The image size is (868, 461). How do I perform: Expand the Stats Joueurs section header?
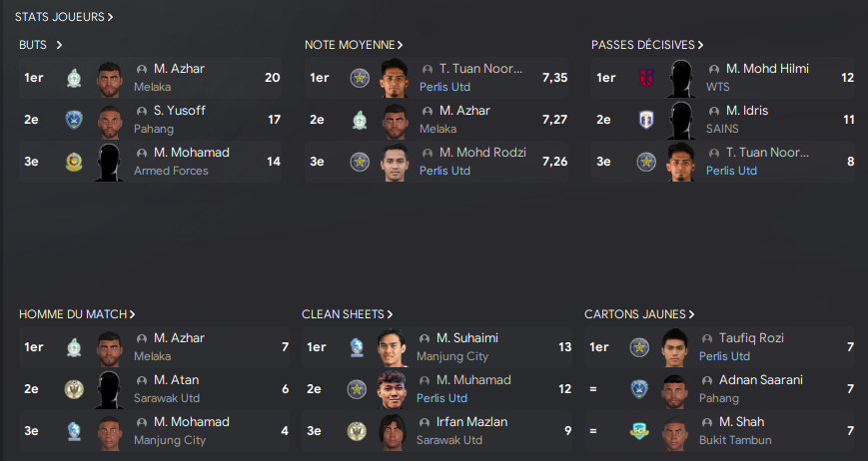pyautogui.click(x=64, y=17)
